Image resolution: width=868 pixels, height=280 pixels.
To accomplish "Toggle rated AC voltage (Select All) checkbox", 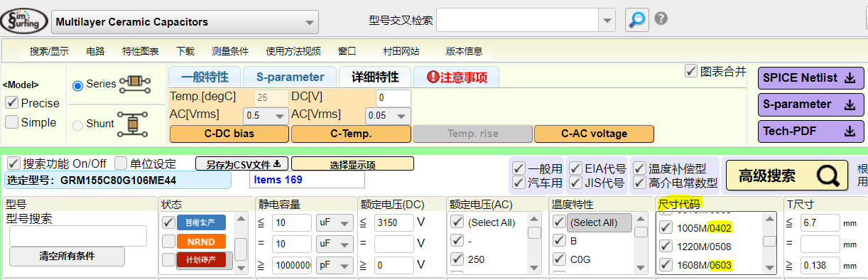I will click(457, 222).
